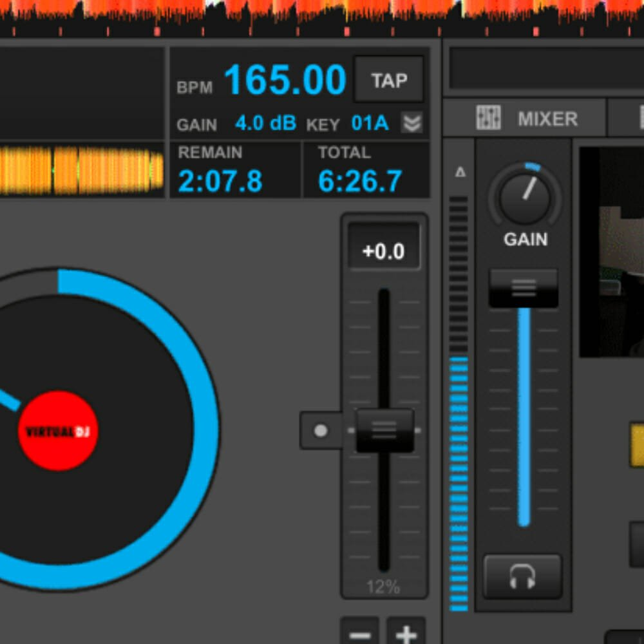Click the video preview thumbnail
Screen dimensions: 644x644
point(612,251)
